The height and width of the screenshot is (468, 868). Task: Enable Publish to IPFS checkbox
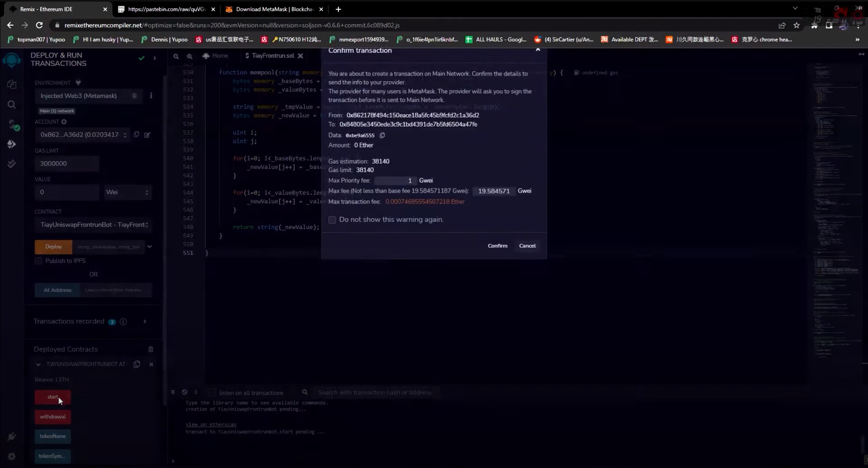click(x=39, y=261)
